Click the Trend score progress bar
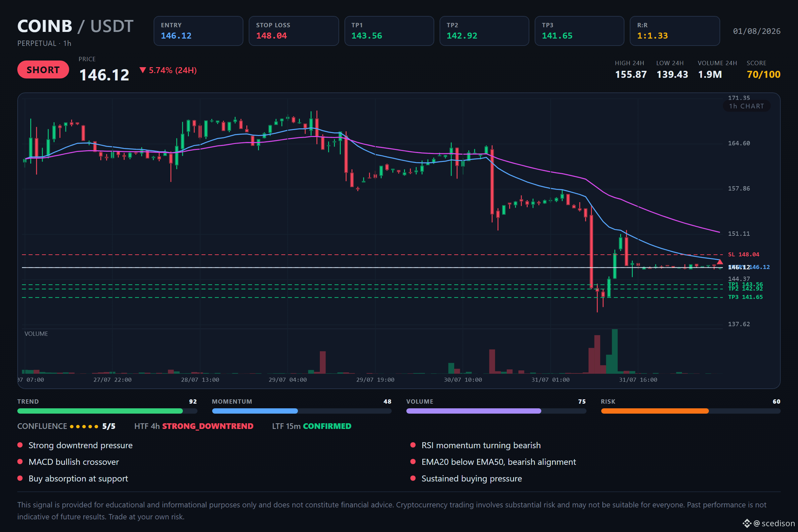The width and height of the screenshot is (798, 532). point(107,411)
